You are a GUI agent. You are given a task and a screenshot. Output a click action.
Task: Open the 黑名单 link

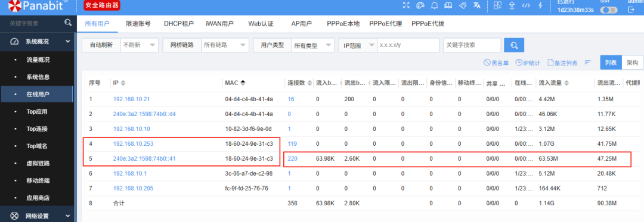point(496,62)
